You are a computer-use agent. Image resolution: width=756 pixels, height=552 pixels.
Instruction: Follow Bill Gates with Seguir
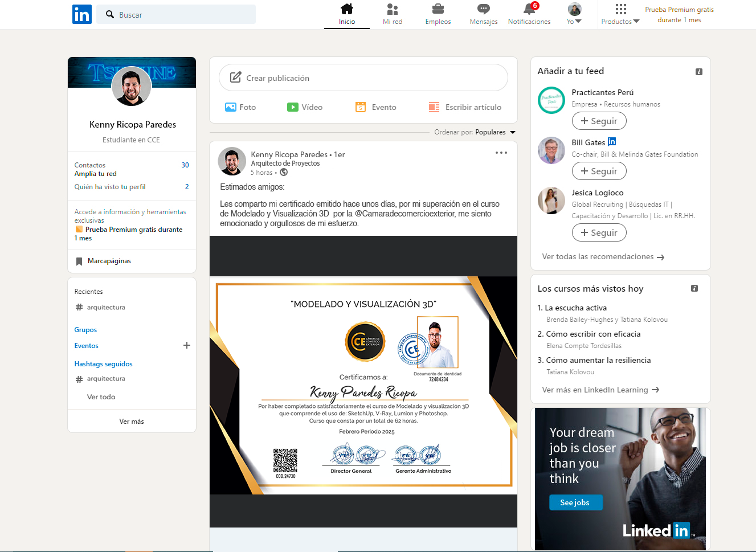pyautogui.click(x=599, y=171)
